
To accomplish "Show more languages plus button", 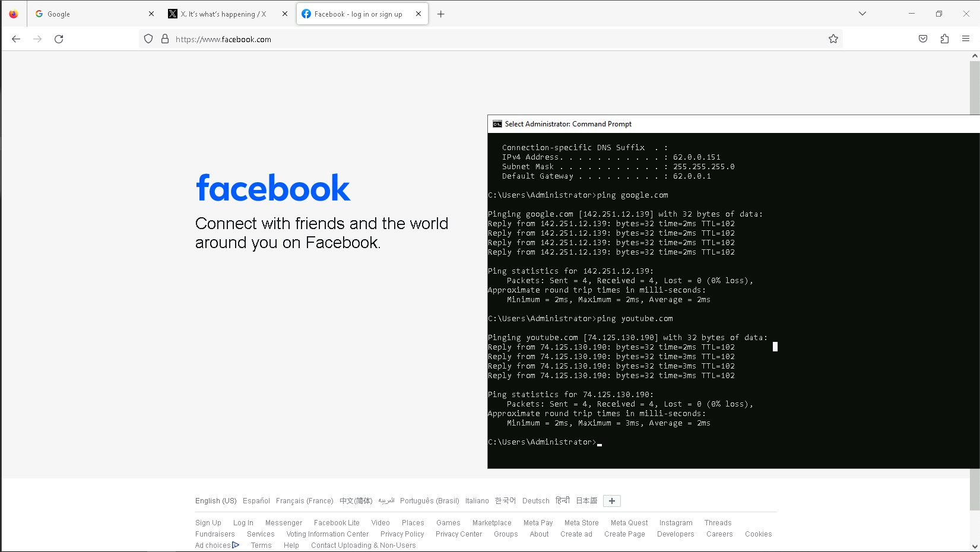I will pos(612,501).
